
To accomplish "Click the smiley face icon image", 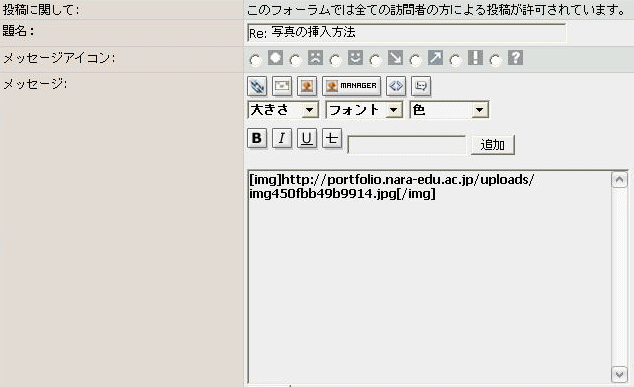I will (355, 58).
